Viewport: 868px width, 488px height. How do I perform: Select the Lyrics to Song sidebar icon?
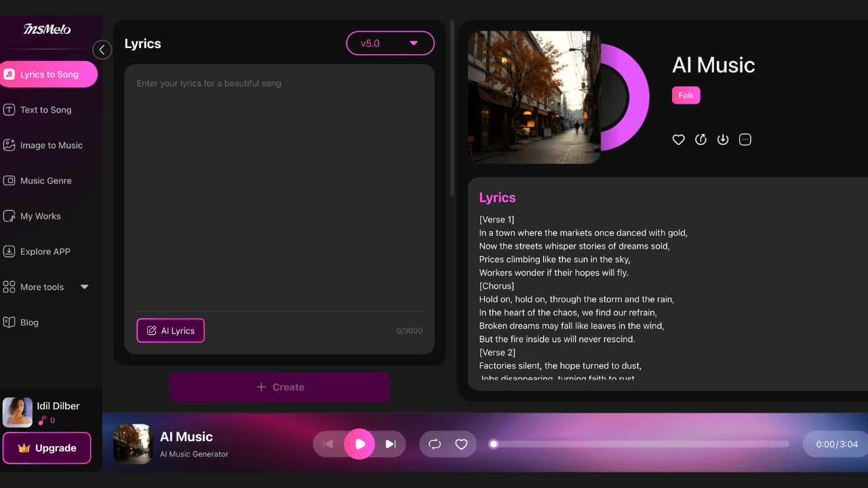[9, 74]
